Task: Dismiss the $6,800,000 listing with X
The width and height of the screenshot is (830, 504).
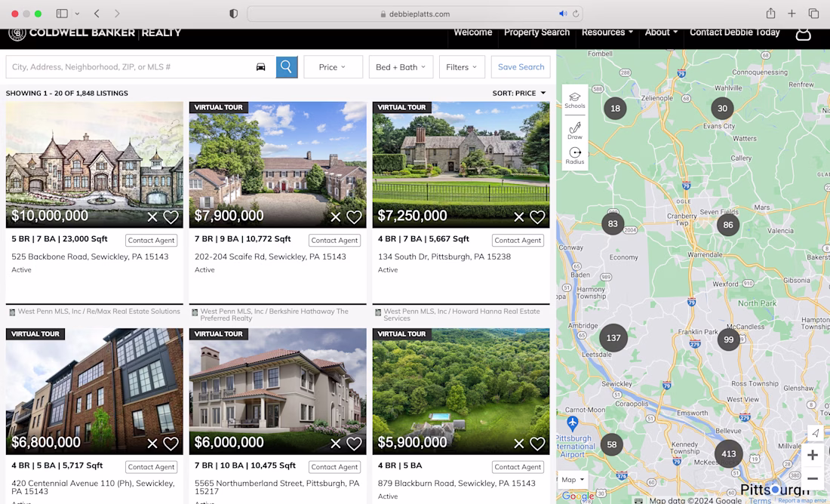Action: 152,444
